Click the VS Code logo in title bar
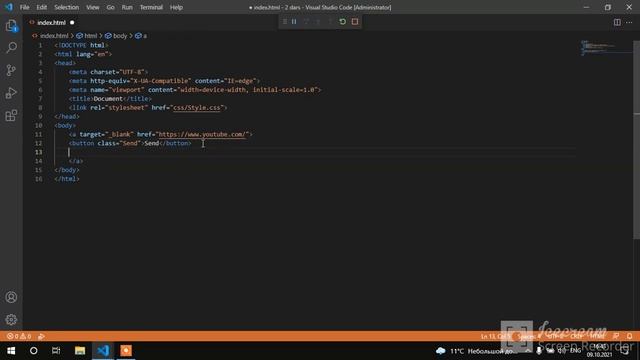 pos(9,7)
